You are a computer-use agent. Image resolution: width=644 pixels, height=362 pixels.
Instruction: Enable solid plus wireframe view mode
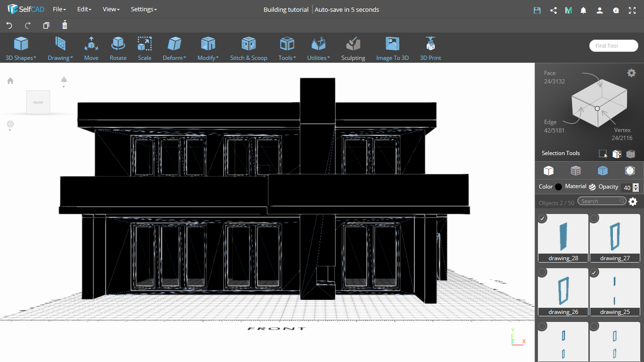(603, 171)
